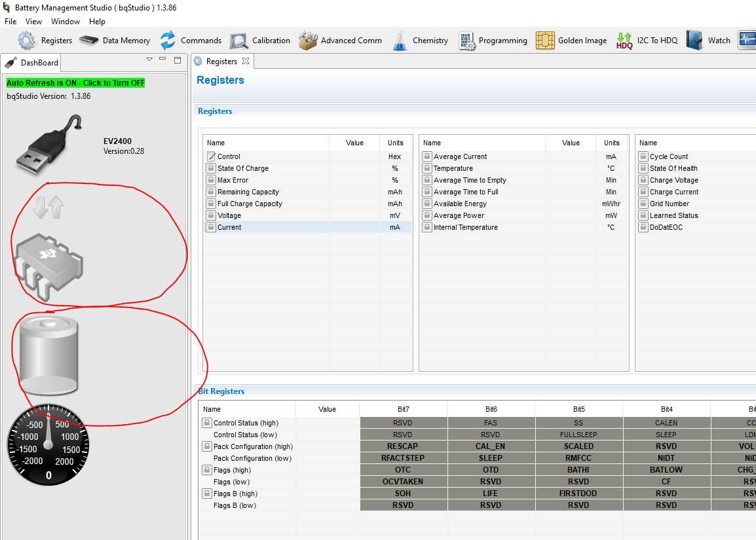Click lock icon beside Control Status (high)
Screen dimensions: 756x540
[x=207, y=423]
